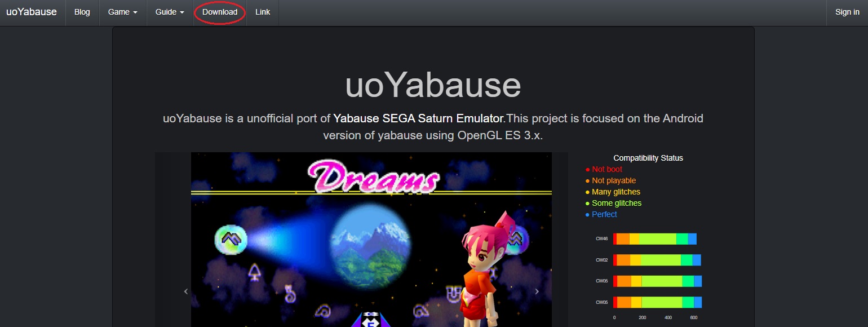The image size is (868, 327).
Task: Toggle the Some glitches legend label
Action: coord(617,203)
